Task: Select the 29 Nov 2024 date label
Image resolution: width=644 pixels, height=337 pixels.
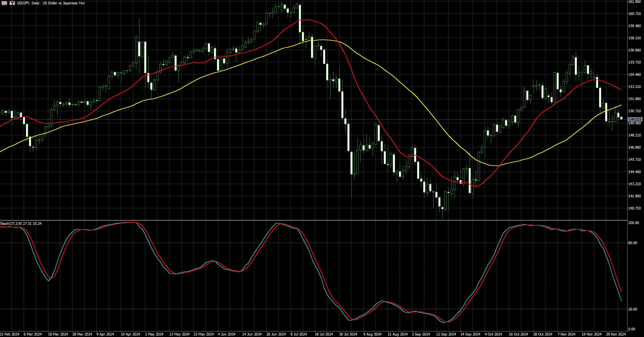Action: coord(616,334)
